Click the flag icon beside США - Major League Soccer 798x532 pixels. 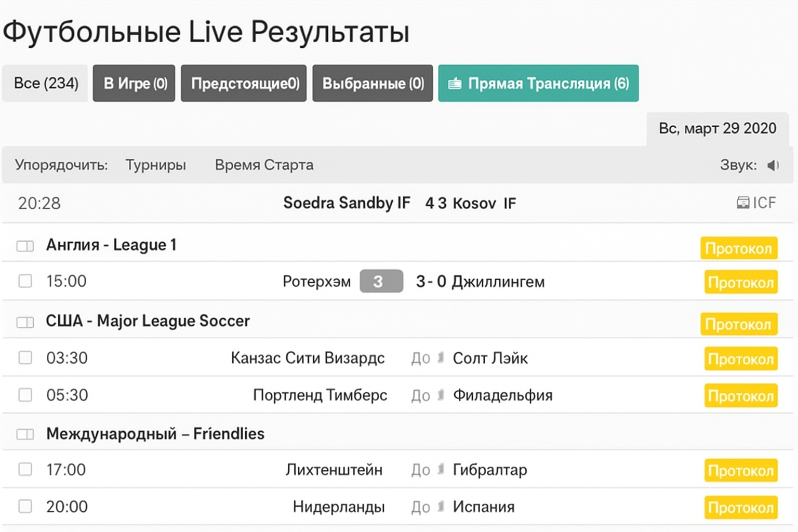click(x=24, y=321)
